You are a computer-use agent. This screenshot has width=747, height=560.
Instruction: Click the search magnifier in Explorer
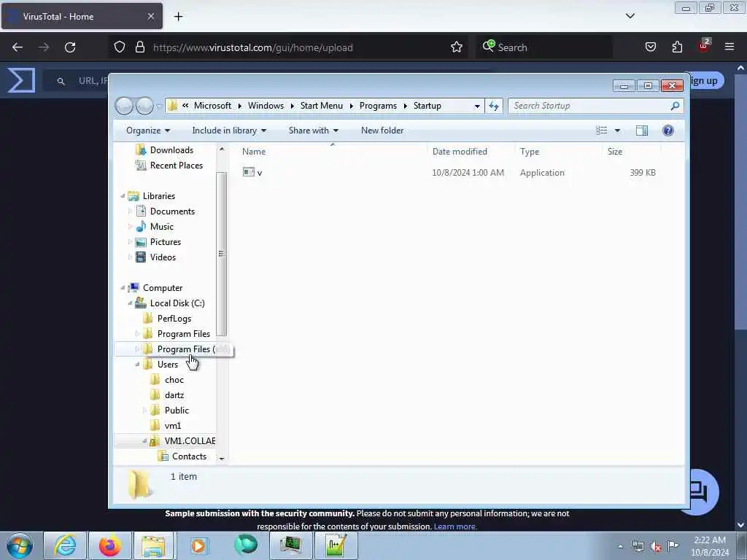pos(675,106)
